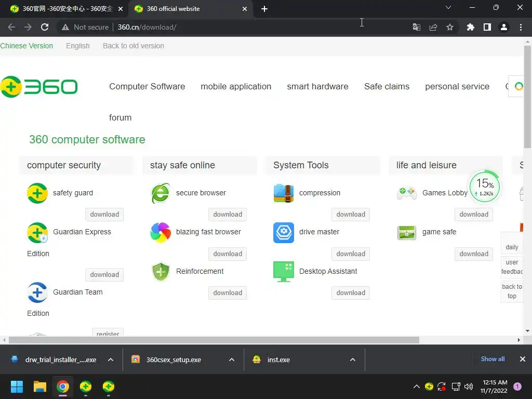Click the share page icon
This screenshot has height=399, width=532.
tap(433, 27)
